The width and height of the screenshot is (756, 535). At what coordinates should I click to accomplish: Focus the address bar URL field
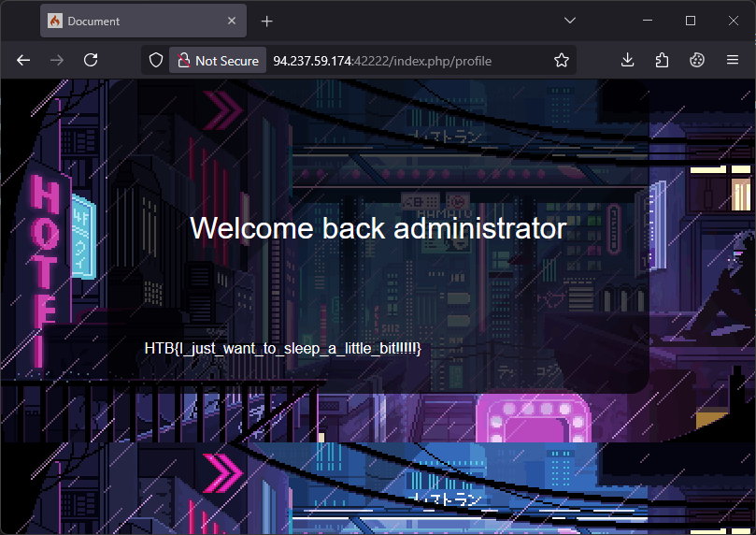(402, 61)
